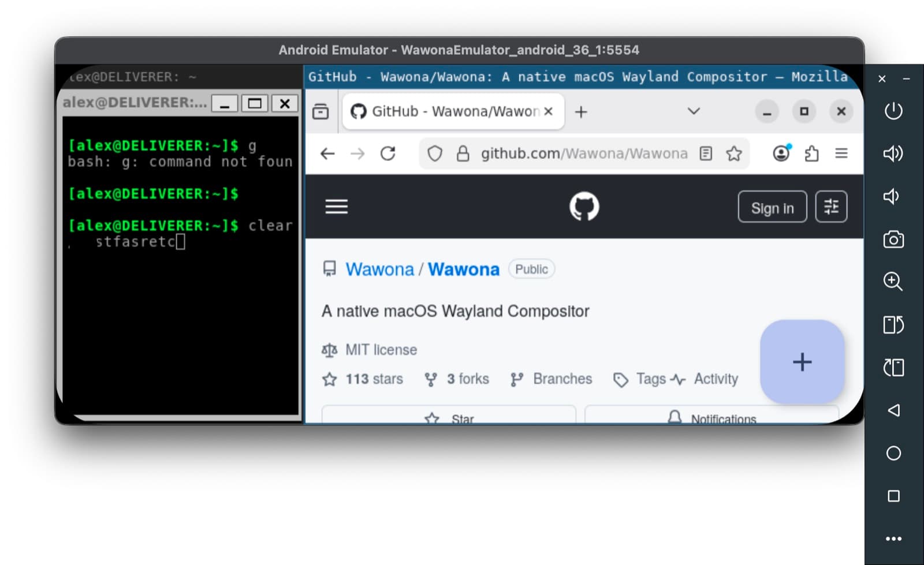924x565 pixels.
Task: Maximize the terminal window
Action: 255,103
